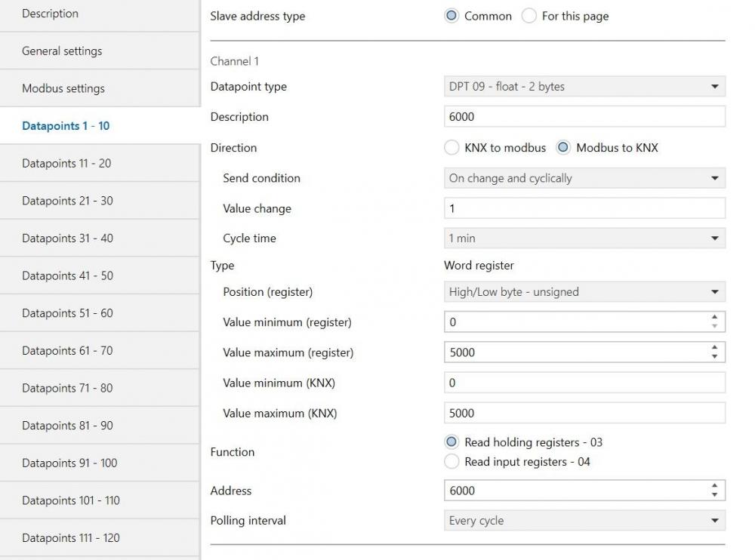Click the Value maximum (KNX) field
This screenshot has width=755, height=560.
(584, 414)
